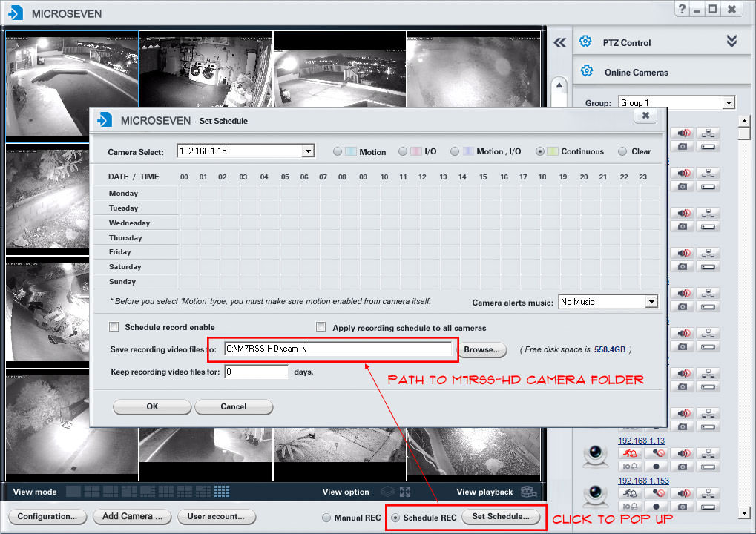Screen dimensions: 756x534
Task: Click the yellow-green Continuous color swatch
Action: coord(553,151)
